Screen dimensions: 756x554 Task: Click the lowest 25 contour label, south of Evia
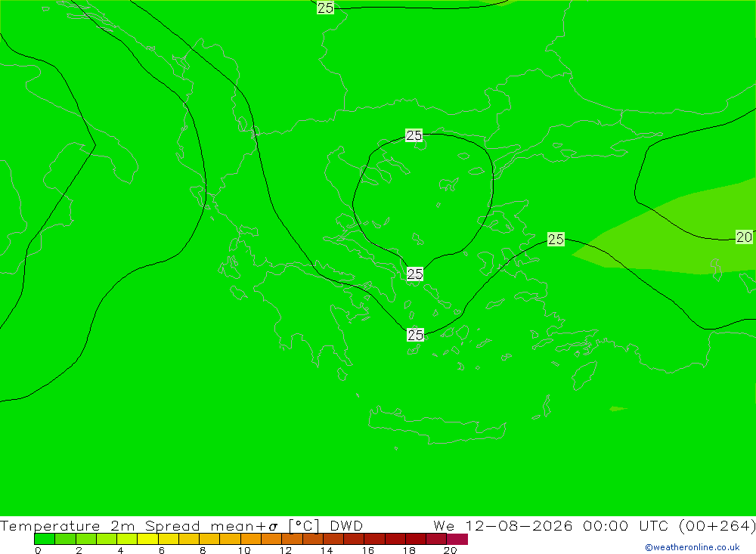[x=416, y=335]
